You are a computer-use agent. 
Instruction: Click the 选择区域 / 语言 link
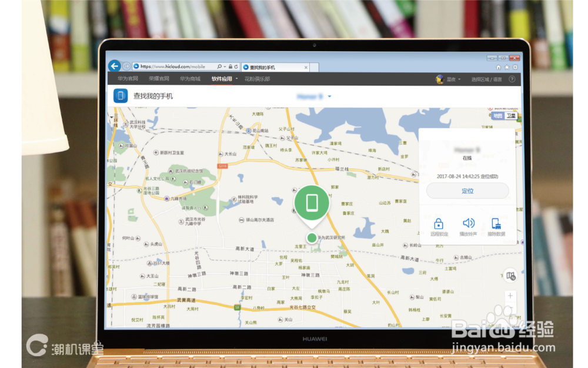pos(486,79)
